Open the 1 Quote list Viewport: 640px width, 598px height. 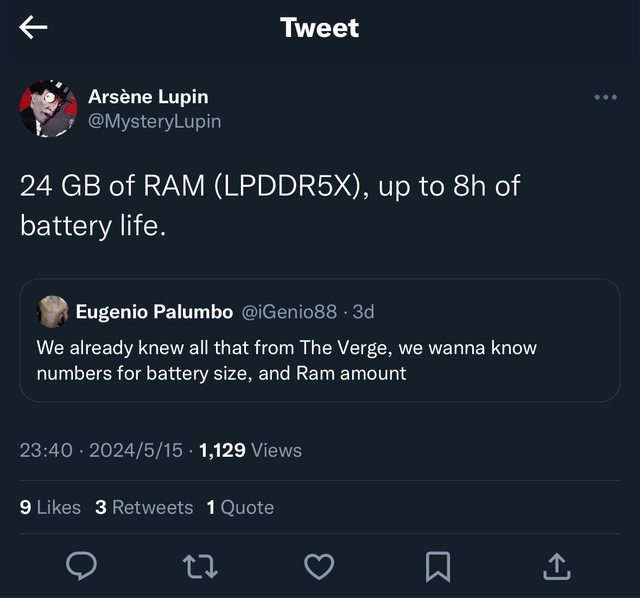240,507
